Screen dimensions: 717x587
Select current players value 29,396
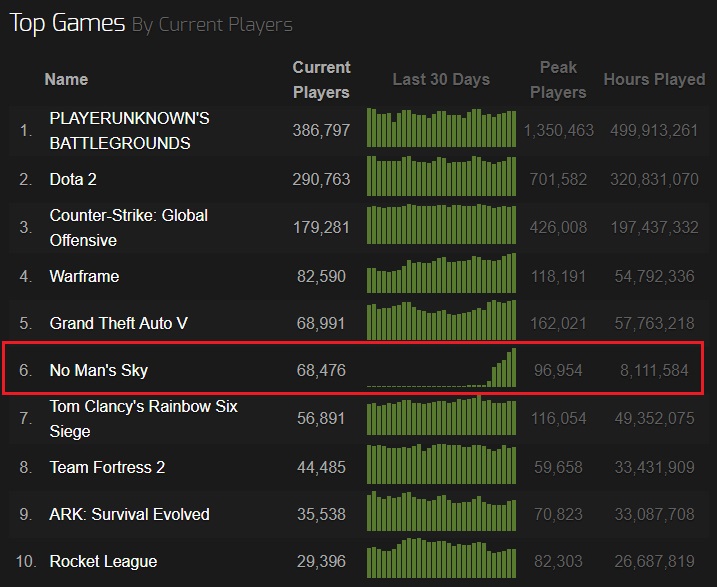(x=321, y=561)
